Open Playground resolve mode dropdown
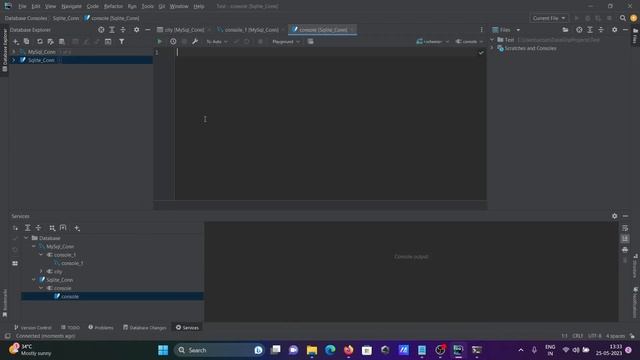This screenshot has width=640, height=360. (x=286, y=42)
